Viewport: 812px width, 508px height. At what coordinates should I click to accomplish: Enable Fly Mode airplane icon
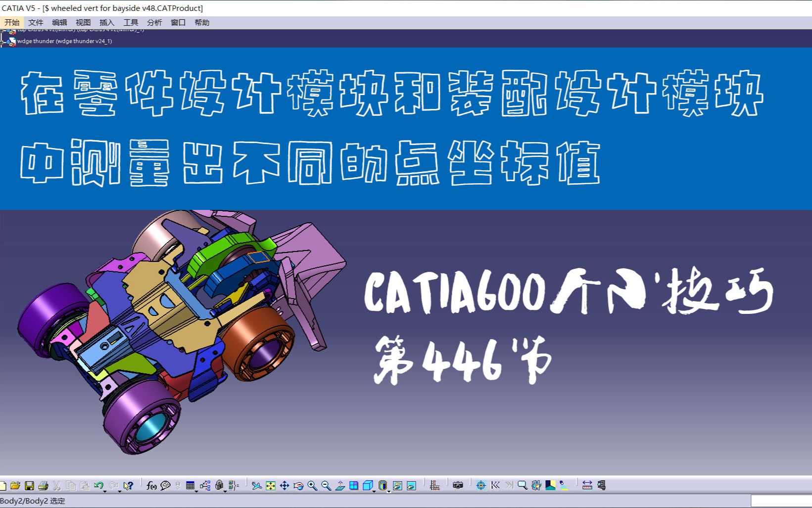click(256, 486)
